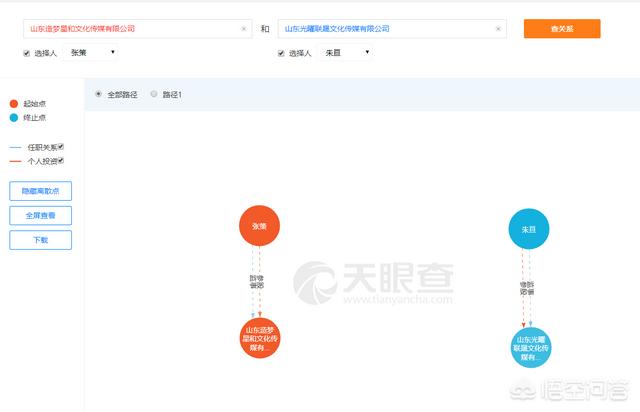Click the blue 山东光耀联晟文化传媒 company node
This screenshot has height=412, width=640.
click(x=529, y=347)
